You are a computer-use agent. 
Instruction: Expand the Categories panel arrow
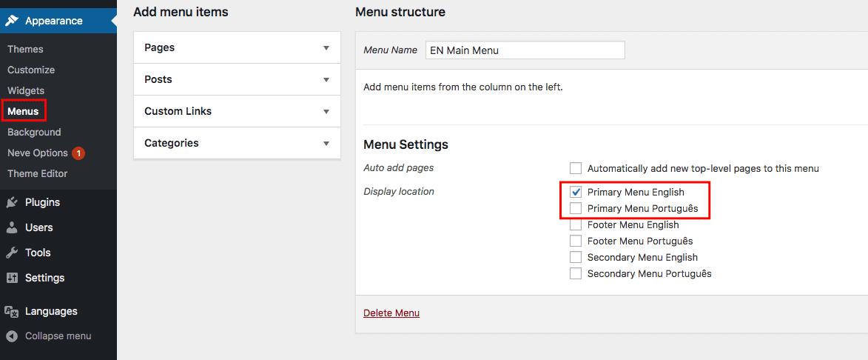326,143
